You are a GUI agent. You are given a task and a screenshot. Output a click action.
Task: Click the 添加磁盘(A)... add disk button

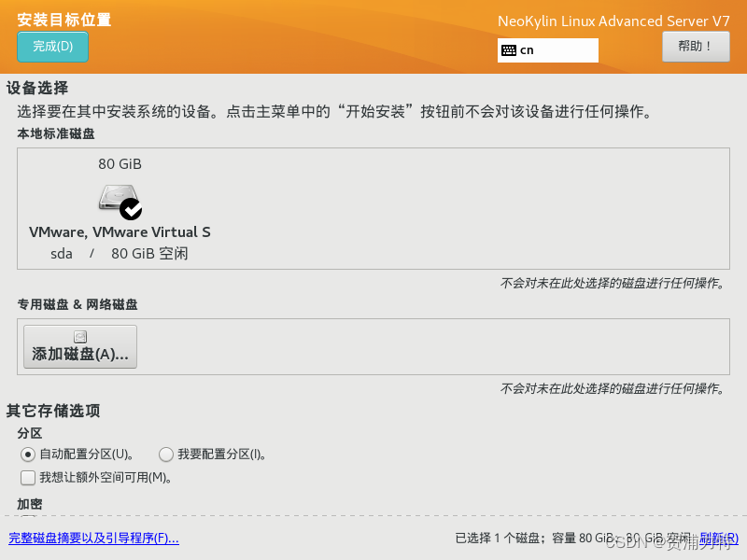coord(80,346)
